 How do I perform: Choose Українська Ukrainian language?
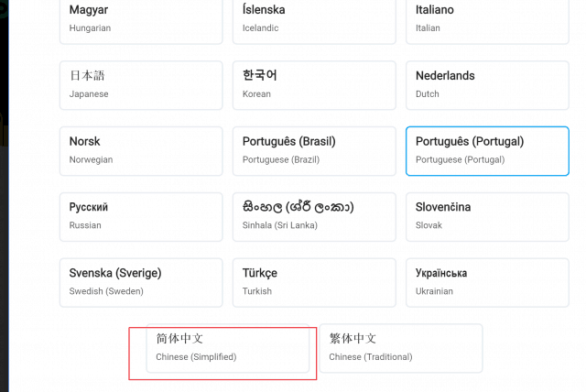pos(487,282)
